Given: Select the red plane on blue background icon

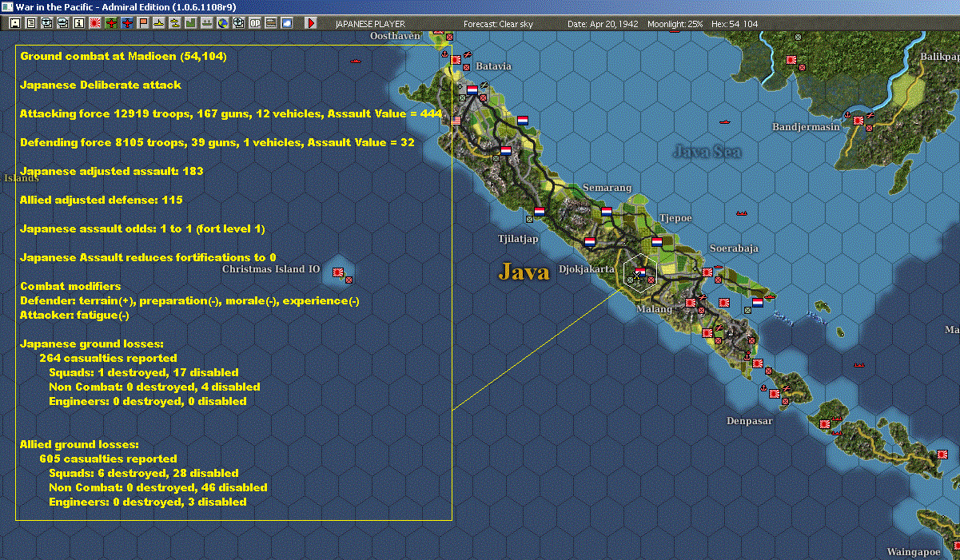Looking at the screenshot, I should [x=128, y=23].
